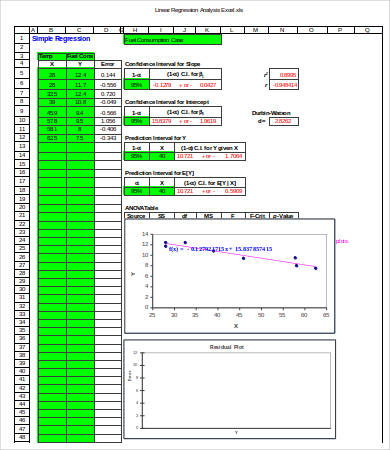Click the Y value 11.7
The image size is (390, 450).
80,85
